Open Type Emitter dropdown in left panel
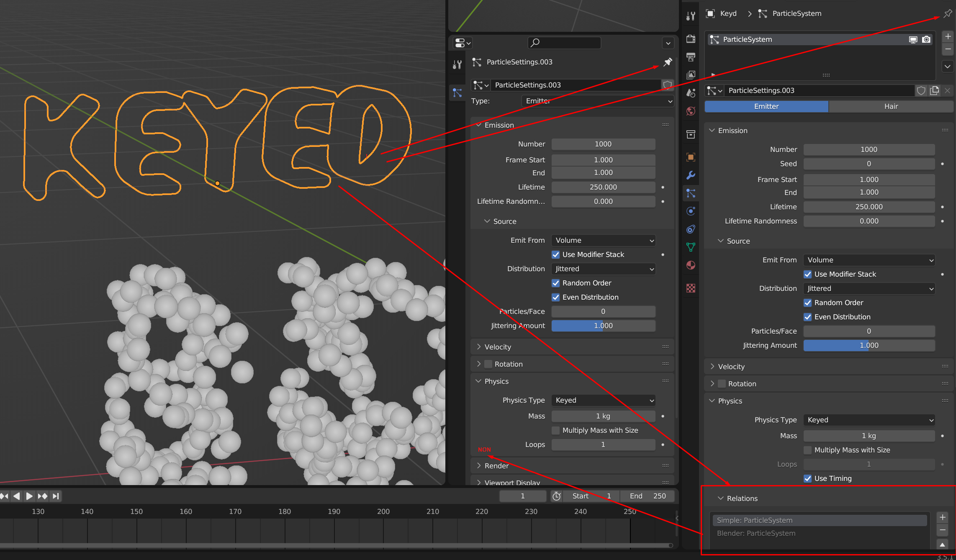Viewport: 956px width, 560px height. [598, 101]
